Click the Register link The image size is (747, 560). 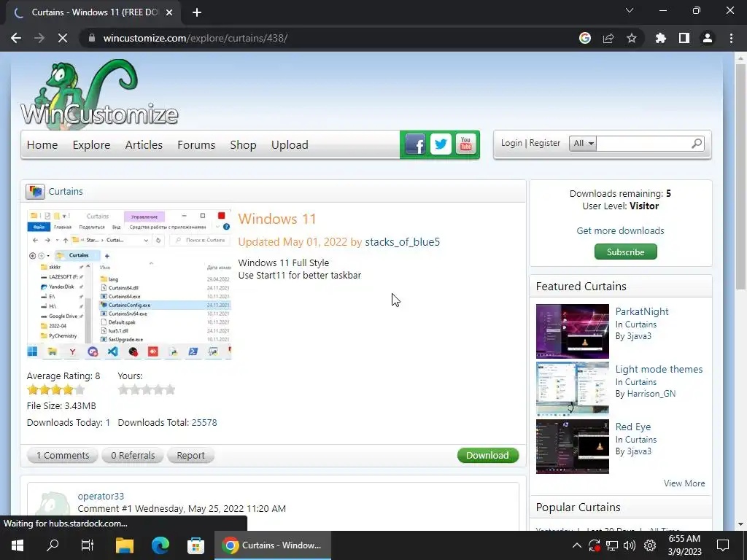pyautogui.click(x=544, y=143)
